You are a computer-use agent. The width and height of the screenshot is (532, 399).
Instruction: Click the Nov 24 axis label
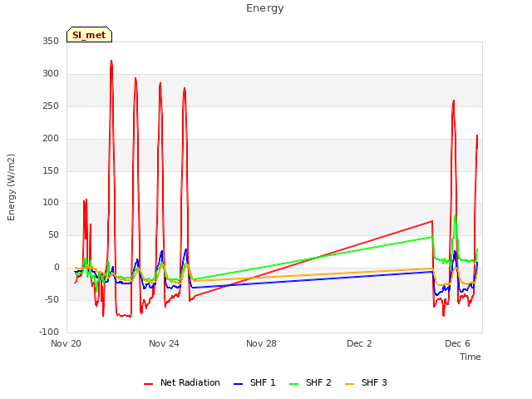coord(164,343)
